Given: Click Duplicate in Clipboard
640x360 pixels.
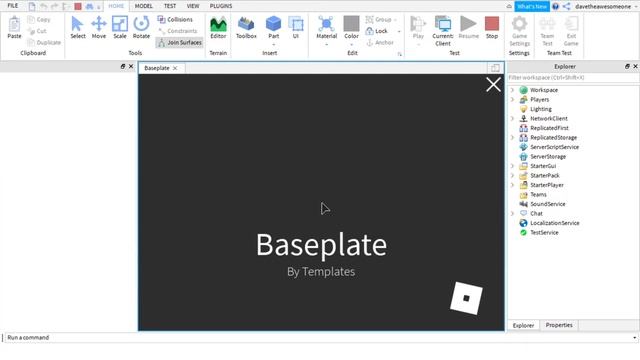Looking at the screenshot, I should (x=44, y=42).
